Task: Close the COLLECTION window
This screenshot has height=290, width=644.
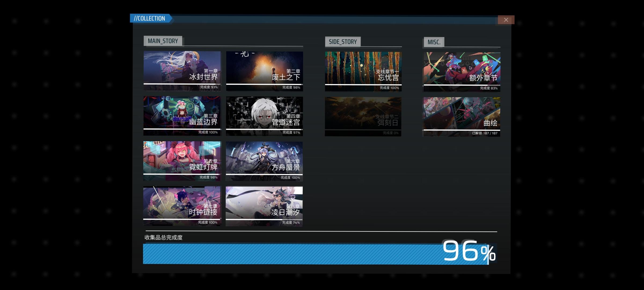Action: 506,20
